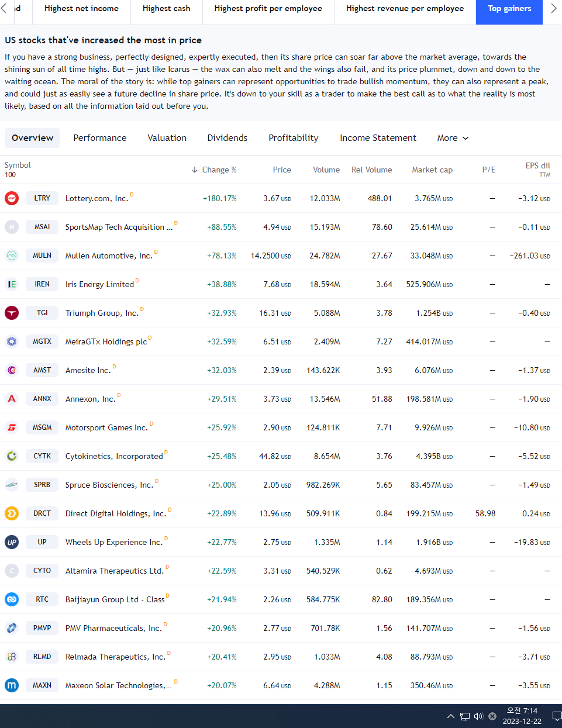Switch to the Income Statement tab
The width and height of the screenshot is (562, 728).
(x=378, y=138)
